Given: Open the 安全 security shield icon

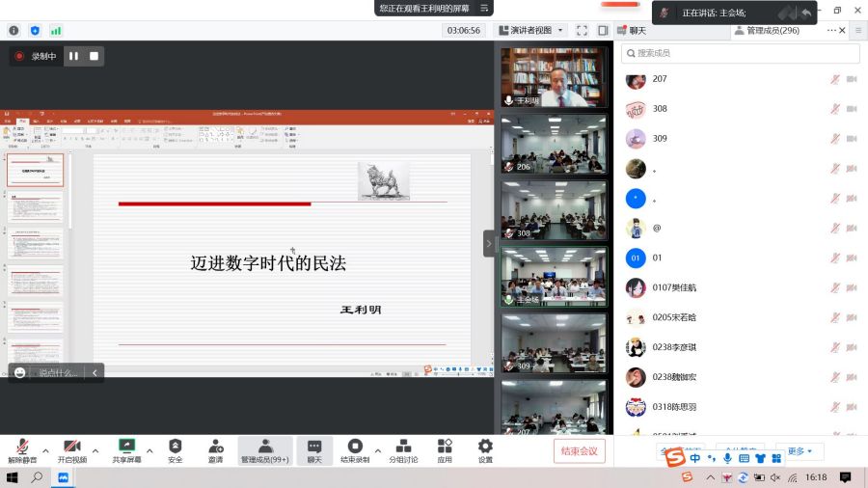Looking at the screenshot, I should (x=175, y=447).
